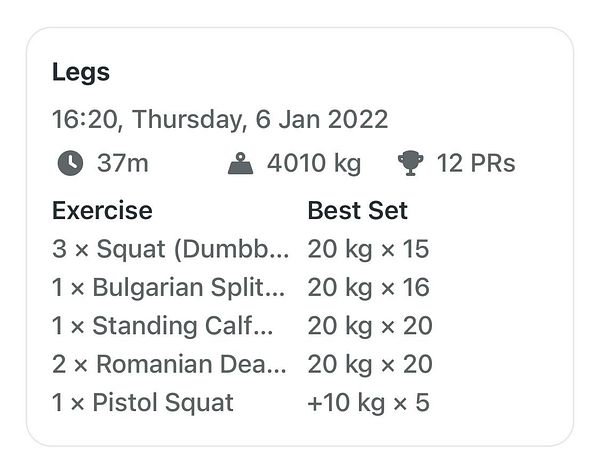Click the weight volume icon
Image resolution: width=600 pixels, height=458 pixels.
pyautogui.click(x=240, y=163)
